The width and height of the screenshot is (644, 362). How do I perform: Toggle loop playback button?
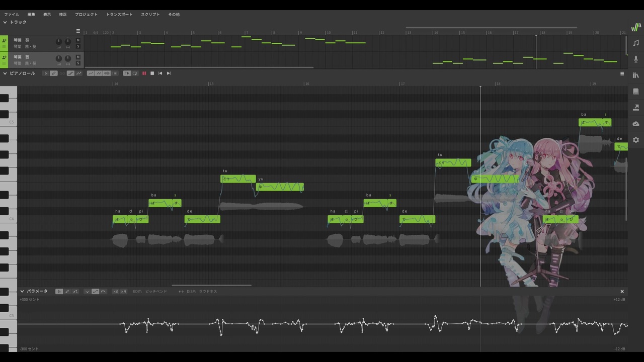(x=135, y=73)
